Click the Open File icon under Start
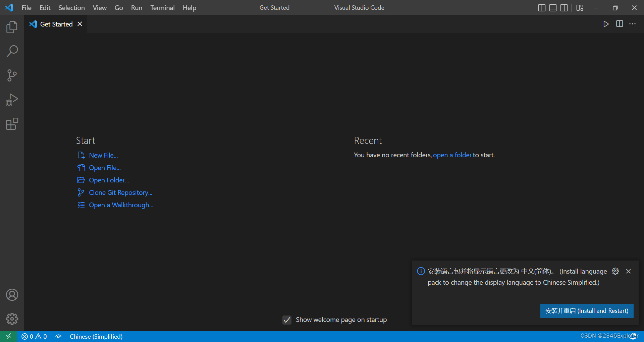 [81, 168]
